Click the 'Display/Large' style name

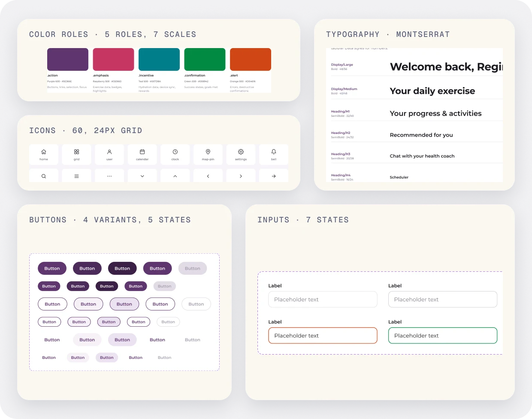coord(342,65)
